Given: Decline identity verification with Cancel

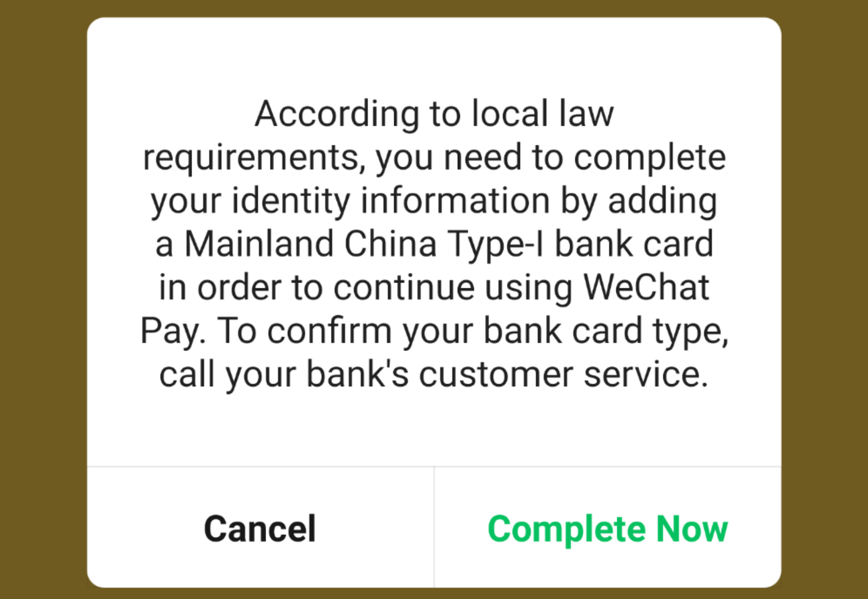Looking at the screenshot, I should coord(260,528).
